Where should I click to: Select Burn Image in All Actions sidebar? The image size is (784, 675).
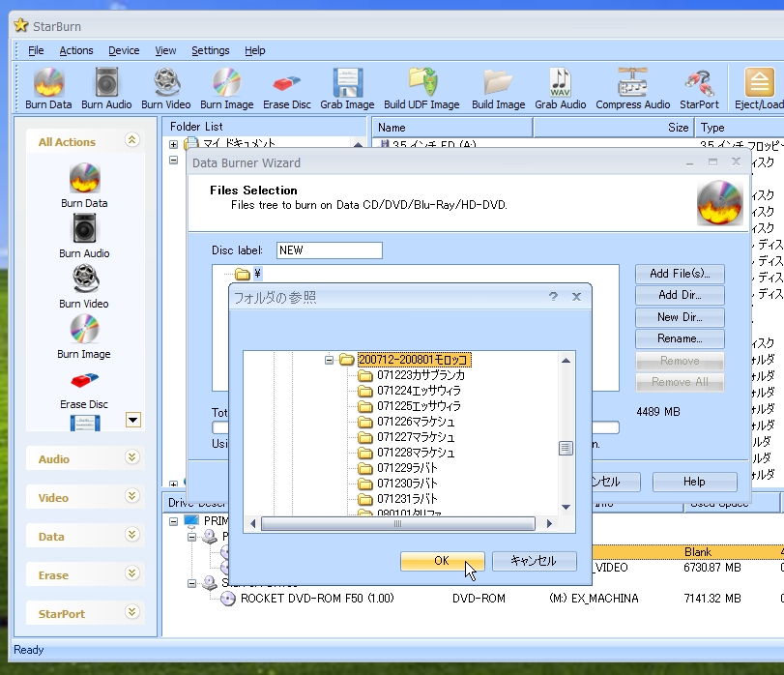pos(84,337)
